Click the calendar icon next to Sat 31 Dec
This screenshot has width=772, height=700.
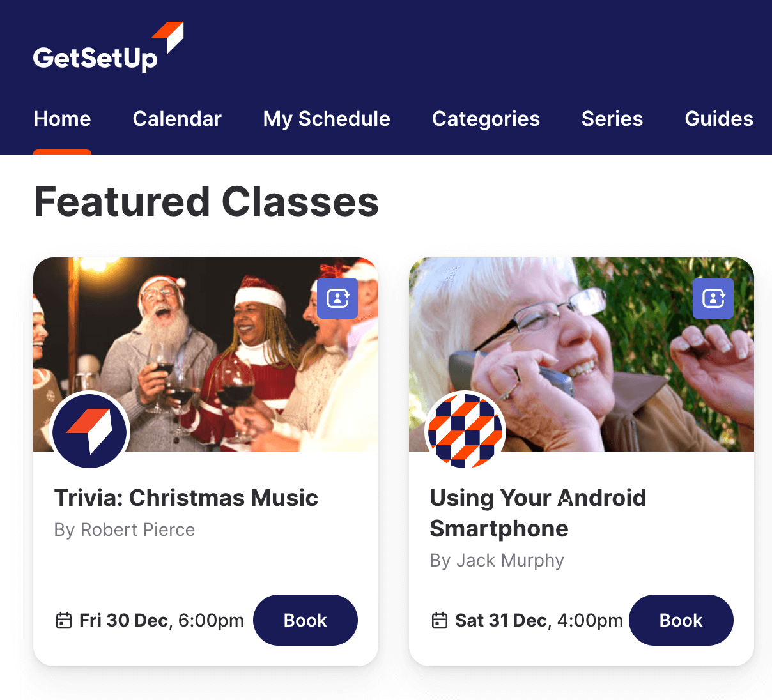(440, 620)
